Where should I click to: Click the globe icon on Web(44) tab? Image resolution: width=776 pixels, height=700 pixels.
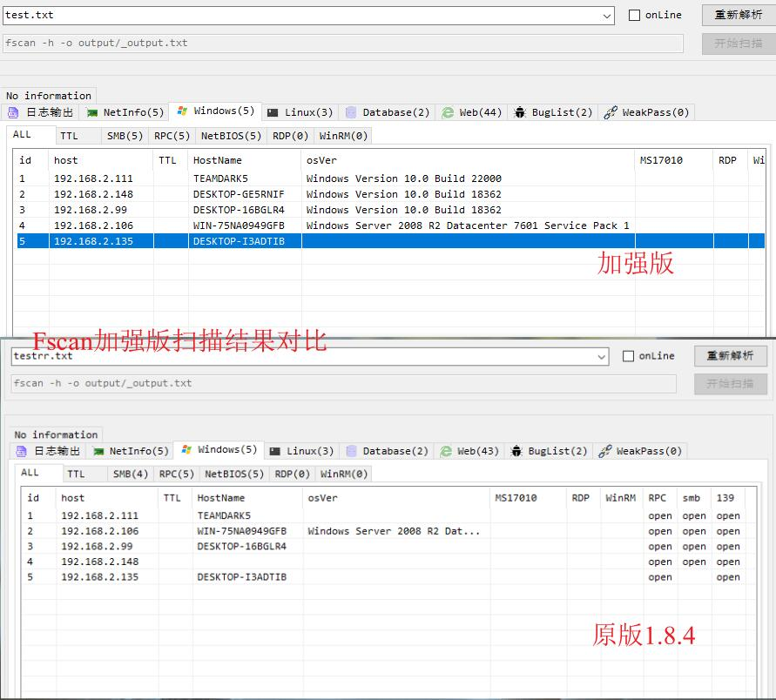(x=446, y=111)
